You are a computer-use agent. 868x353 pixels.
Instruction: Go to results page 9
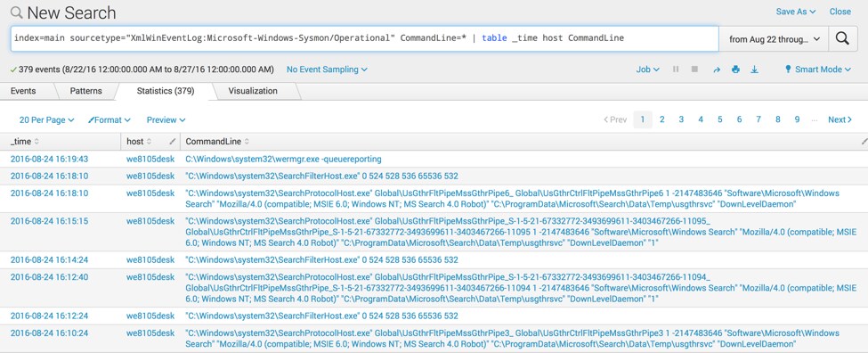(x=797, y=119)
